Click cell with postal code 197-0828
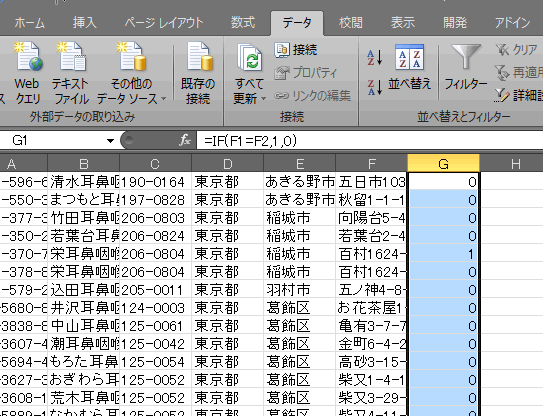This screenshot has width=543, height=416. click(x=155, y=200)
